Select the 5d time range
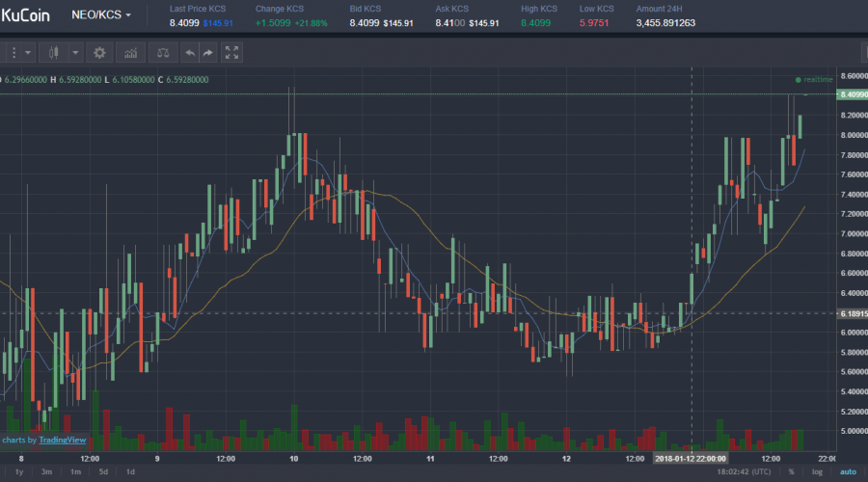This screenshot has height=482, width=868. 103,471
